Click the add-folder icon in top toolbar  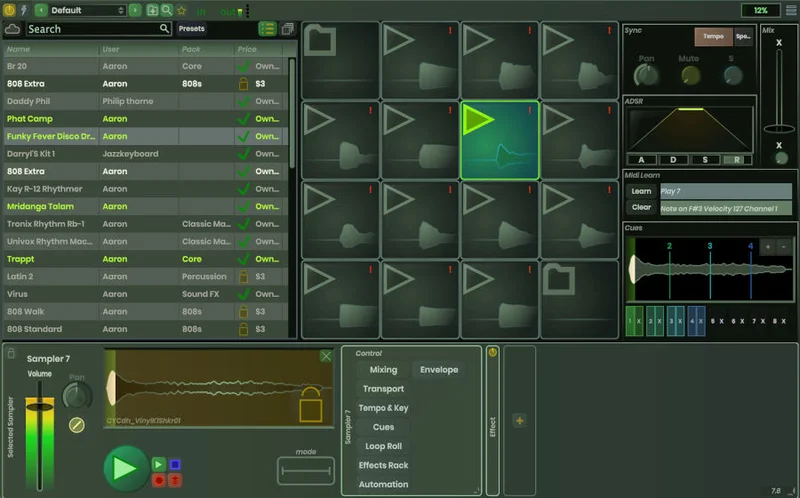(152, 10)
